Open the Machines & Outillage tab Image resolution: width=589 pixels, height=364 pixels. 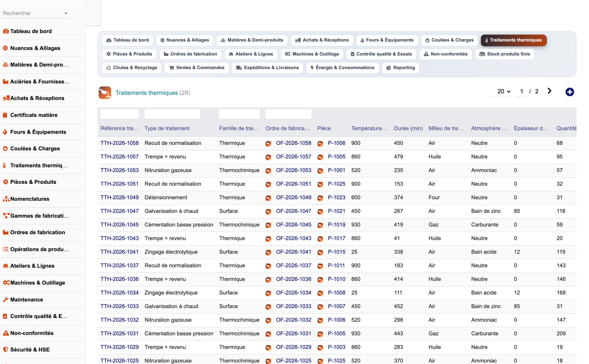tap(312, 54)
